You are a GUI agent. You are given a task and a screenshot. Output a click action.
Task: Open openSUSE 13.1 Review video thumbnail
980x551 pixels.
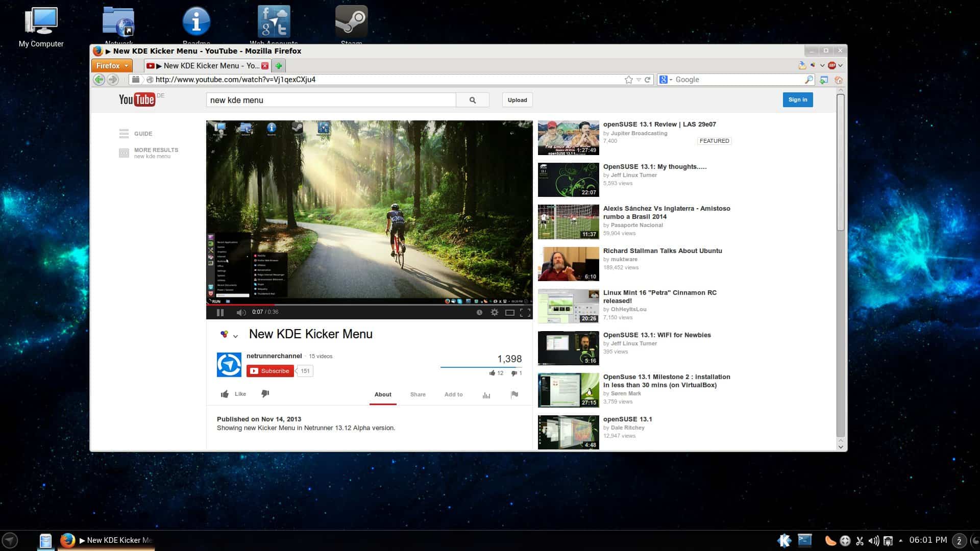[568, 138]
